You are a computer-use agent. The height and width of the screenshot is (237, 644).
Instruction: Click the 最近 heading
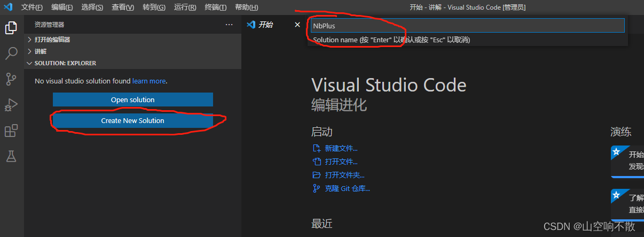[322, 223]
